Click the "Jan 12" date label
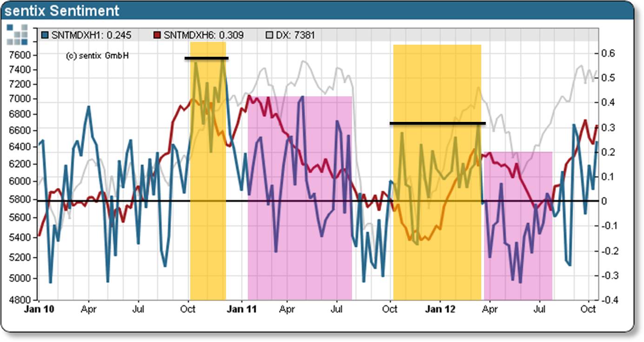Image resolution: width=644 pixels, height=342 pixels. point(441,309)
